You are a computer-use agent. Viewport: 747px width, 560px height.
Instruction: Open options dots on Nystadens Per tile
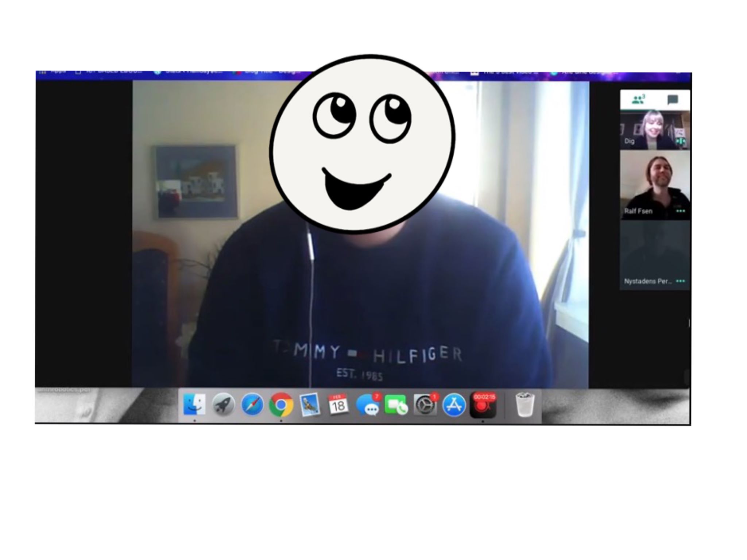pyautogui.click(x=680, y=281)
